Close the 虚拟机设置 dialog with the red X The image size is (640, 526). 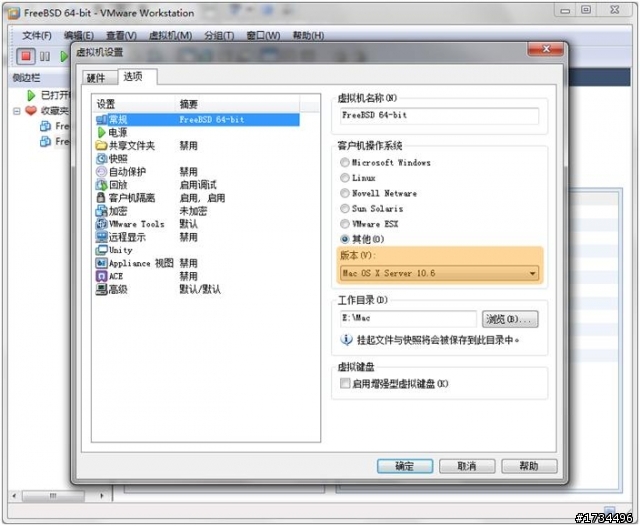pos(546,49)
